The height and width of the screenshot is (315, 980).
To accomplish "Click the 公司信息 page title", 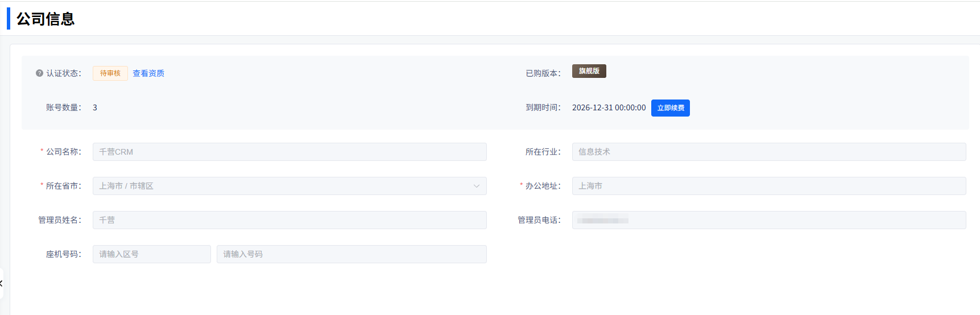I will (x=46, y=19).
